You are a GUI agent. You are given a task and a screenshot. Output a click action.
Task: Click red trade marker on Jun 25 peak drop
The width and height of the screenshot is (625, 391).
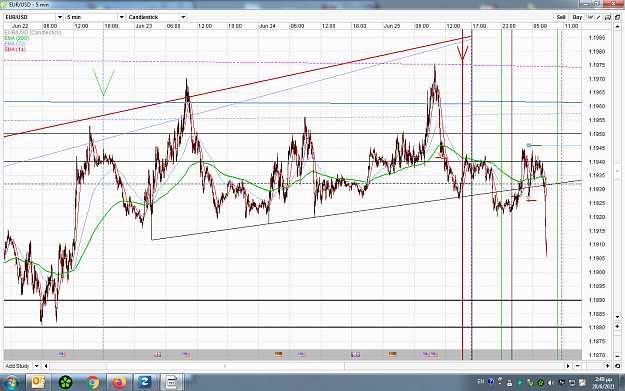tap(440, 156)
